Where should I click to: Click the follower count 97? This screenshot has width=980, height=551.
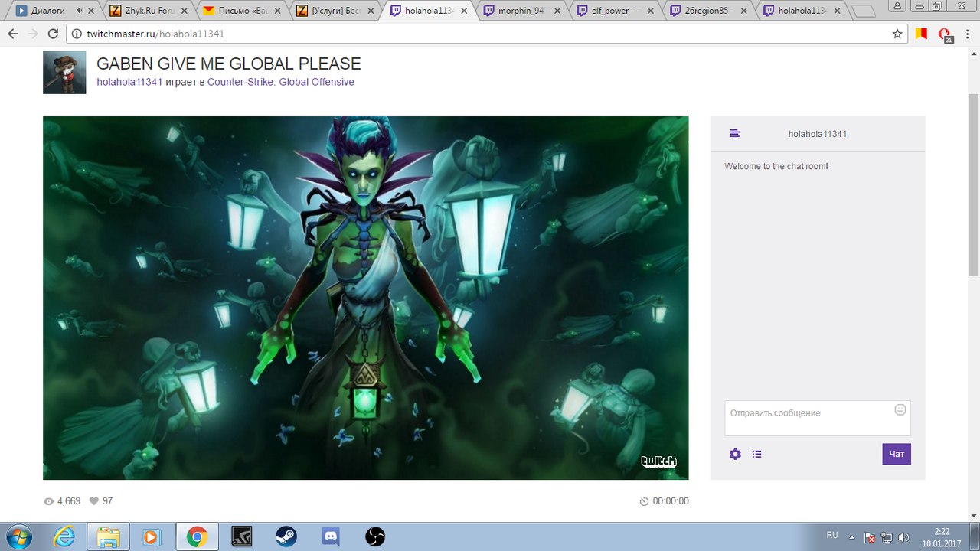tap(107, 501)
